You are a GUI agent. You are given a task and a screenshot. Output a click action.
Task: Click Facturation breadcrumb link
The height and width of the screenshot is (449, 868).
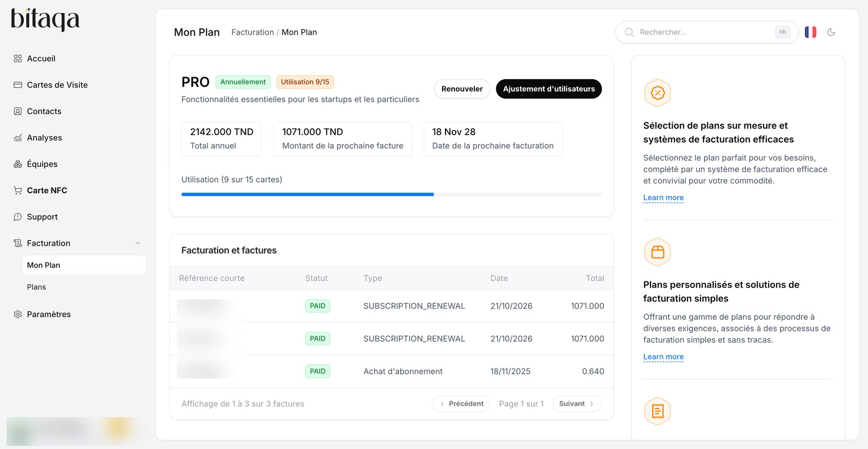(253, 32)
